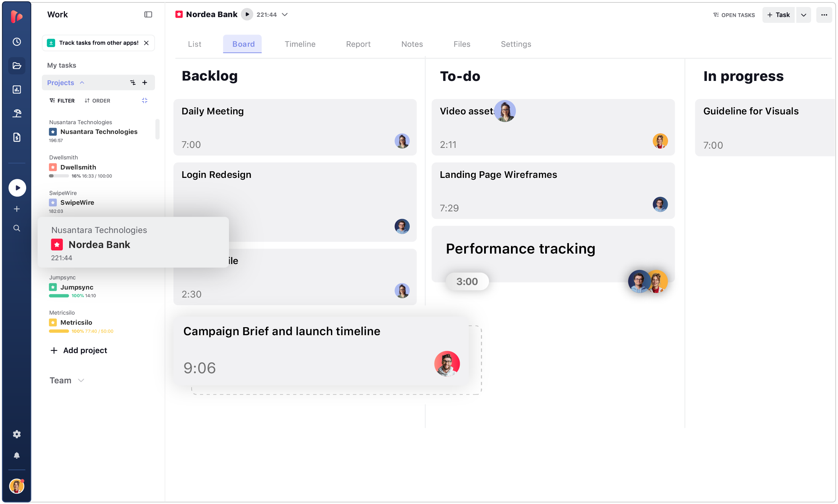The width and height of the screenshot is (838, 504).
Task: Open the time tracking clock icon
Action: [x=17, y=42]
